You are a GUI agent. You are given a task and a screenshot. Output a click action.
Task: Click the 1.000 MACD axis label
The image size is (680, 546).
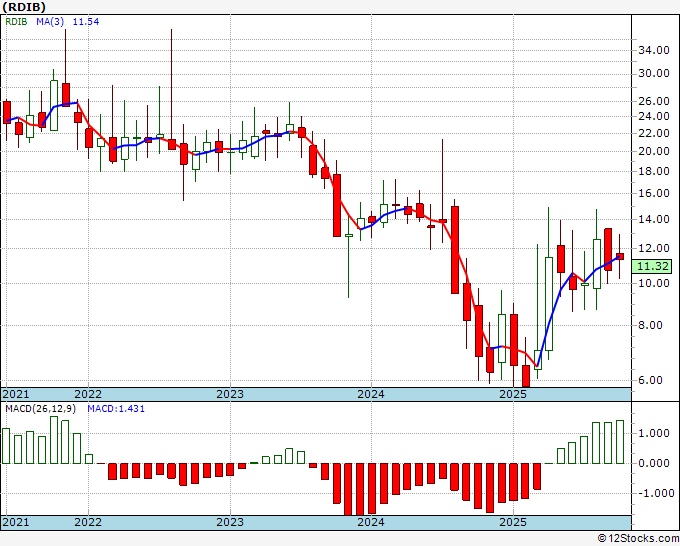click(654, 433)
